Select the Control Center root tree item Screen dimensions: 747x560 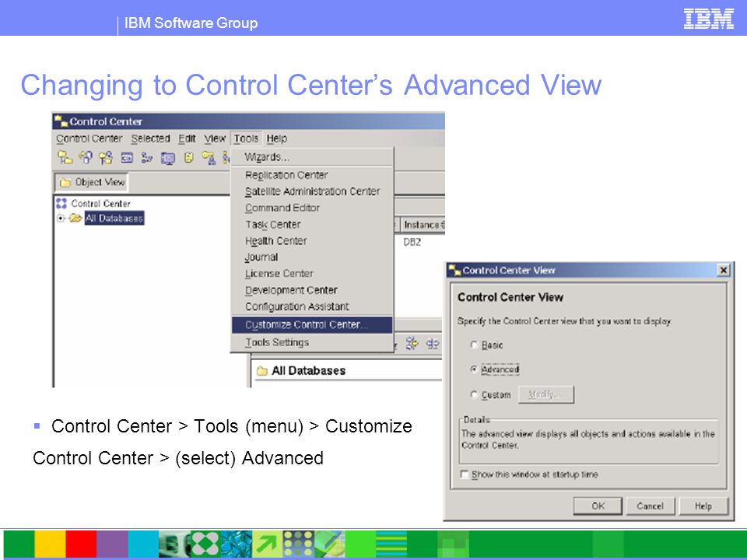(x=100, y=203)
